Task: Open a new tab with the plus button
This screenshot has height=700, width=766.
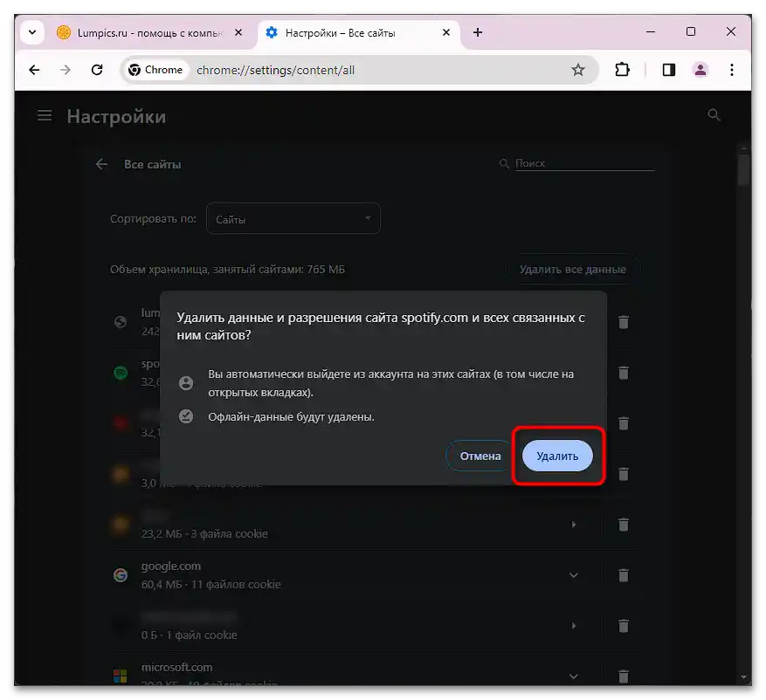Action: click(477, 32)
